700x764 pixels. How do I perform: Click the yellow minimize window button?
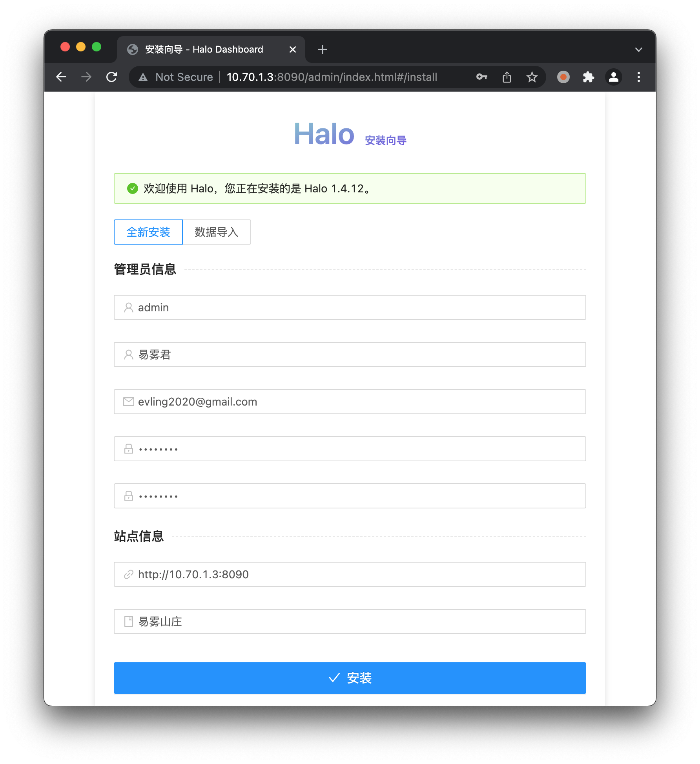[x=81, y=47]
